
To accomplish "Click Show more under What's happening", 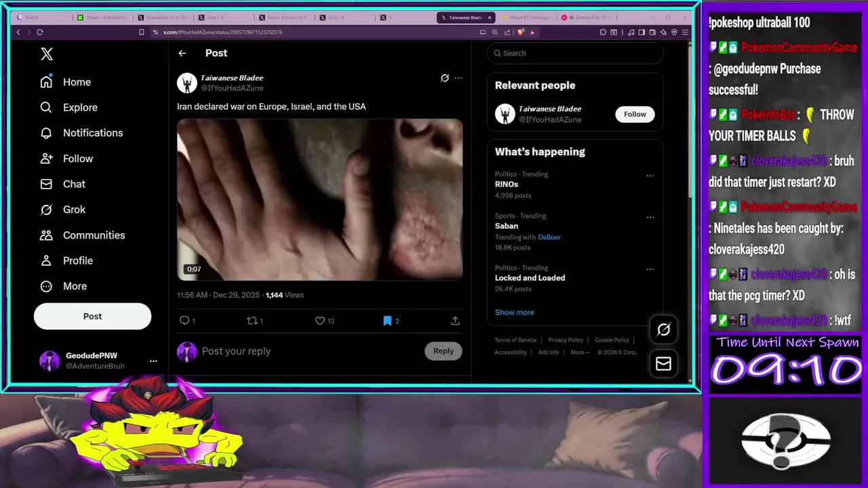I will (514, 312).
